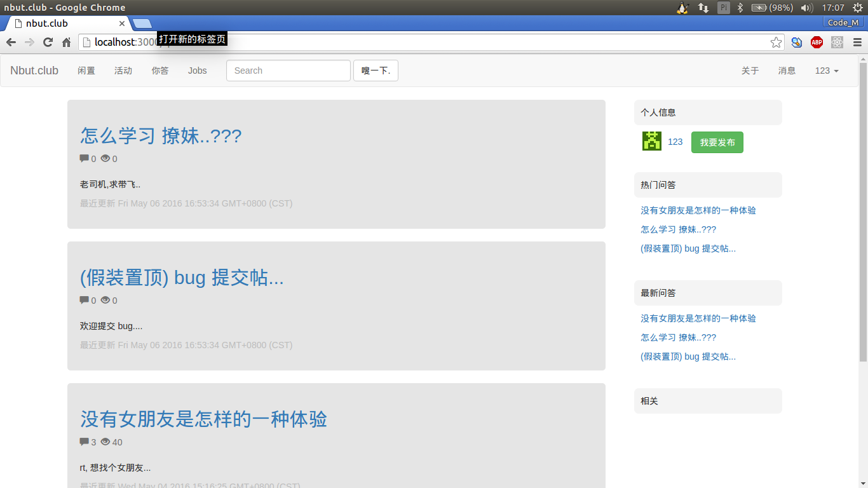868x488 pixels.
Task: Click the eye views icon under (假装置顶) bug 提交帖...
Action: click(105, 300)
